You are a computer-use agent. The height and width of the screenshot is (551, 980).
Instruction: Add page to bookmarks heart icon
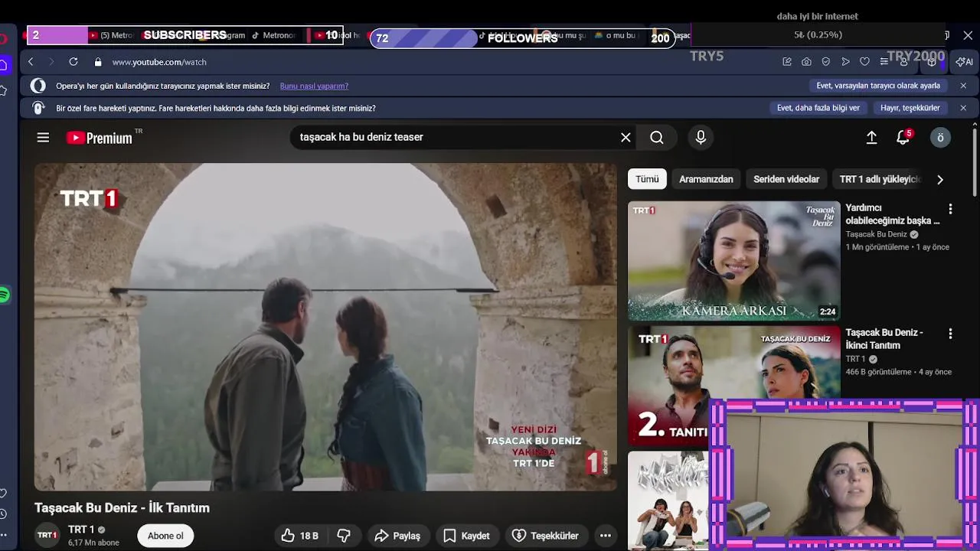click(x=864, y=62)
